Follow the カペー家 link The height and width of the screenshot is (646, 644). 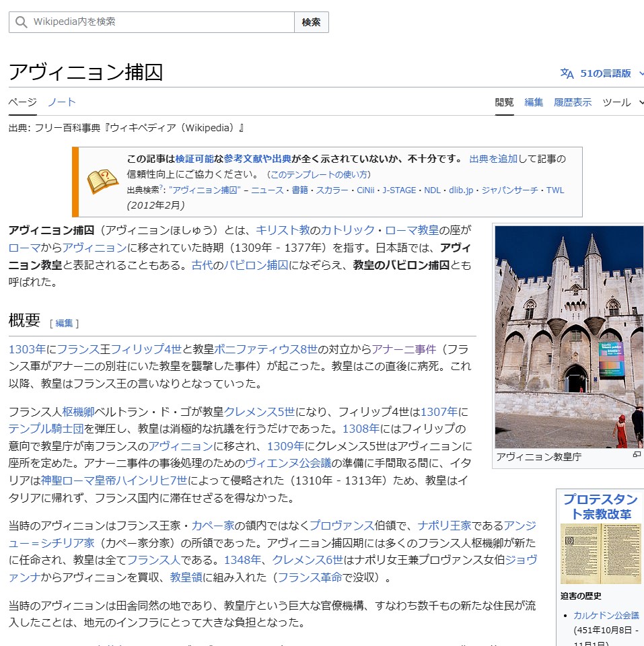click(x=213, y=526)
